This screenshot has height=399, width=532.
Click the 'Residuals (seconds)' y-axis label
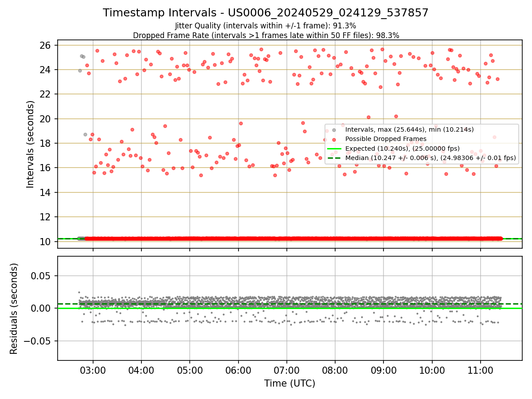coord(14,309)
